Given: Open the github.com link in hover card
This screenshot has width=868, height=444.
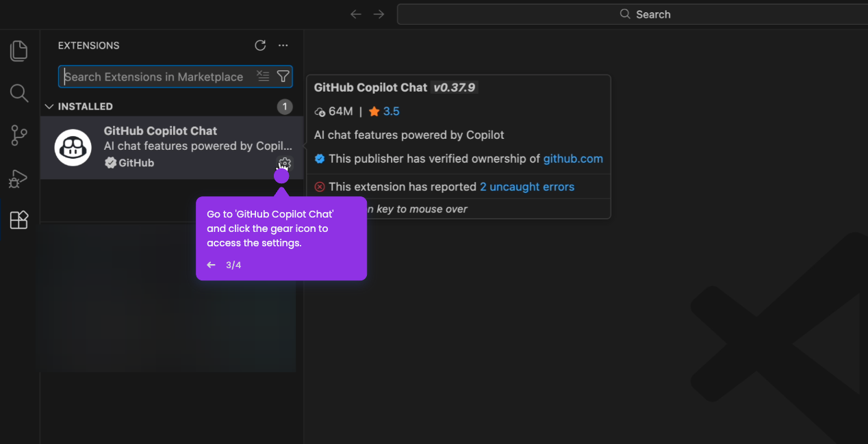Looking at the screenshot, I should (573, 159).
